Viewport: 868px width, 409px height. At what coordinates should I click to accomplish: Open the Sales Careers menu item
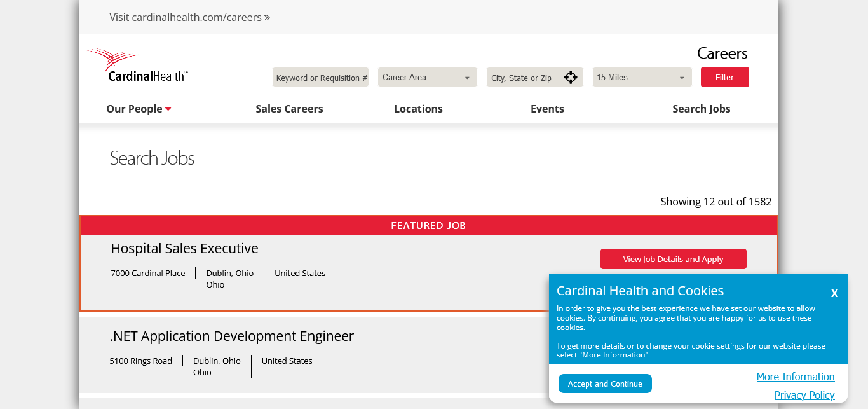(289, 109)
